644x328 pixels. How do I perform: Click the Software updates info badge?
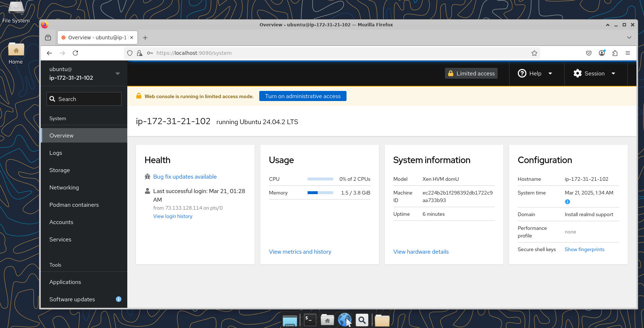(x=119, y=299)
